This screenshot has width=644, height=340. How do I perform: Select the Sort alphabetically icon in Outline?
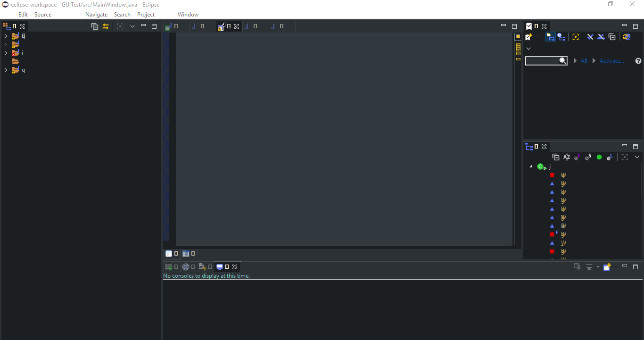567,157
